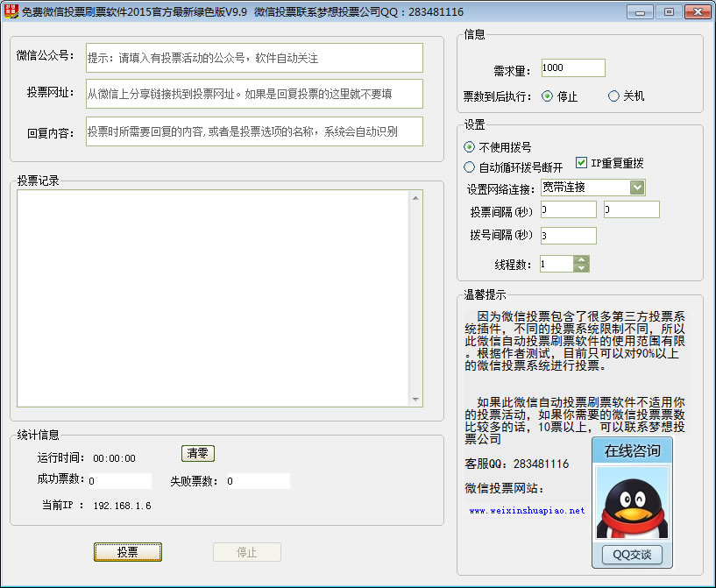
Task: Click the QQ penguin avatar image
Action: (x=632, y=503)
